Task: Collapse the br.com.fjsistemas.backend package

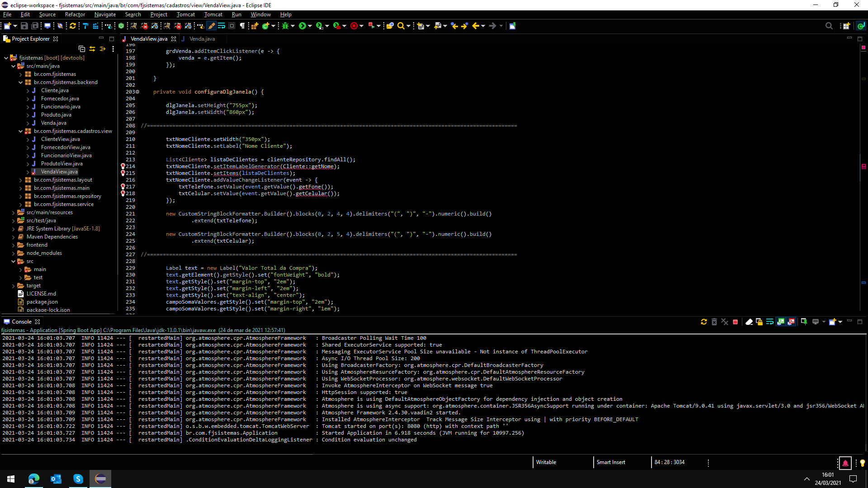Action: point(20,82)
